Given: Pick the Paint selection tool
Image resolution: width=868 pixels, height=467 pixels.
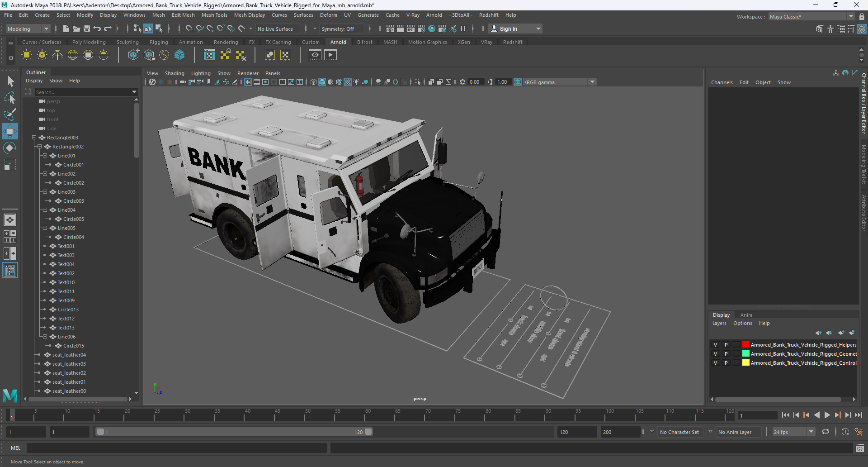Looking at the screenshot, I should [x=10, y=114].
